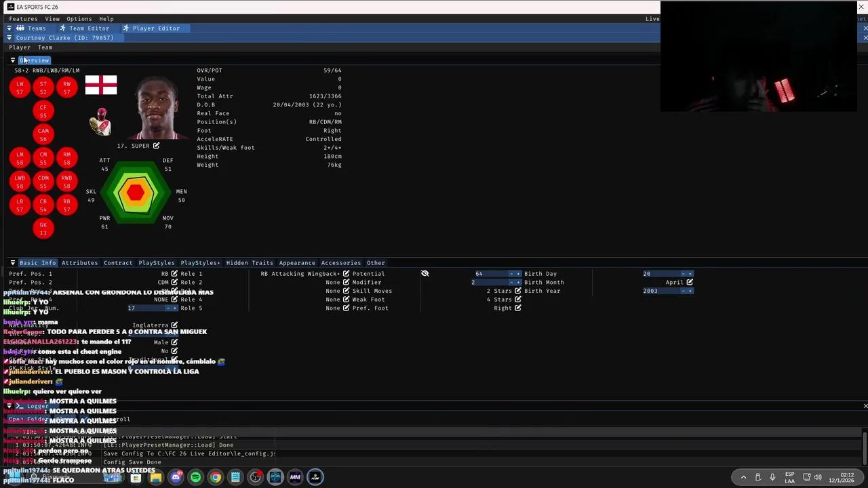Switch to the Attributes tab
This screenshot has width=868, height=488.
79,263
